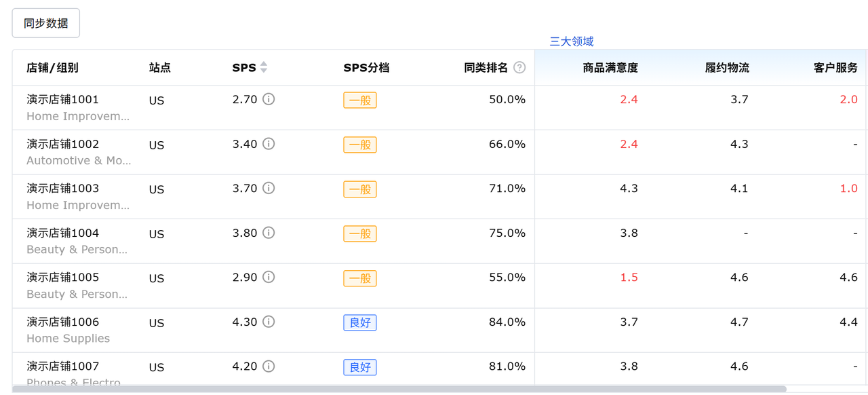Open store 演示店铺1005
This screenshot has height=395, width=868.
point(63,277)
